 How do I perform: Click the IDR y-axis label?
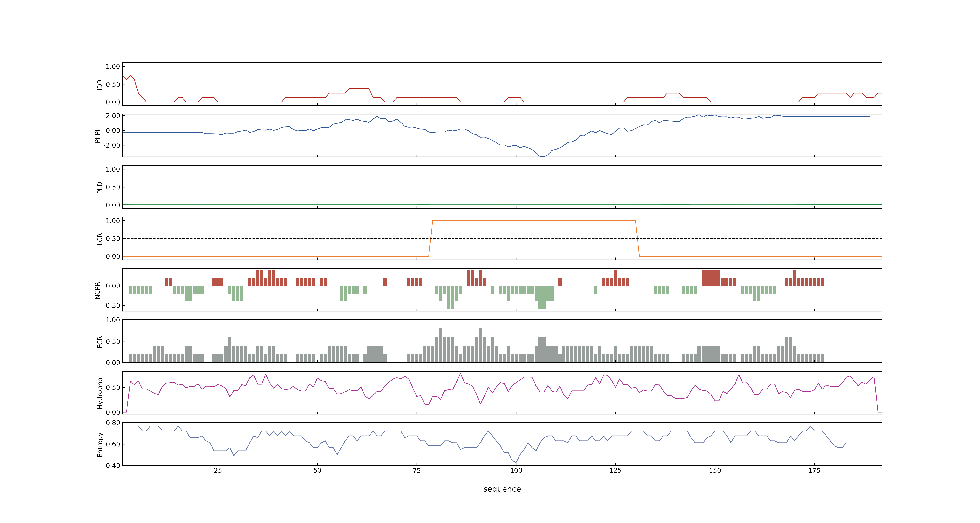(100, 85)
